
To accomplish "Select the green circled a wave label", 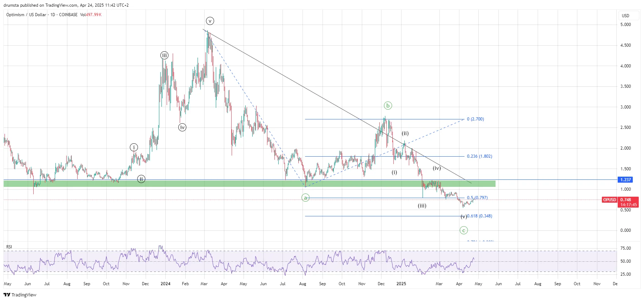I will click(x=305, y=198).
